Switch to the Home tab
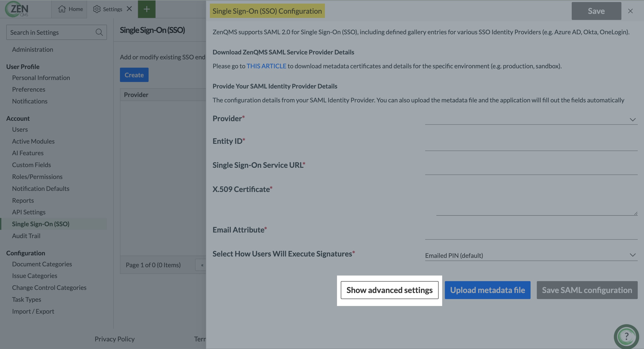This screenshot has height=349, width=644. click(x=70, y=9)
